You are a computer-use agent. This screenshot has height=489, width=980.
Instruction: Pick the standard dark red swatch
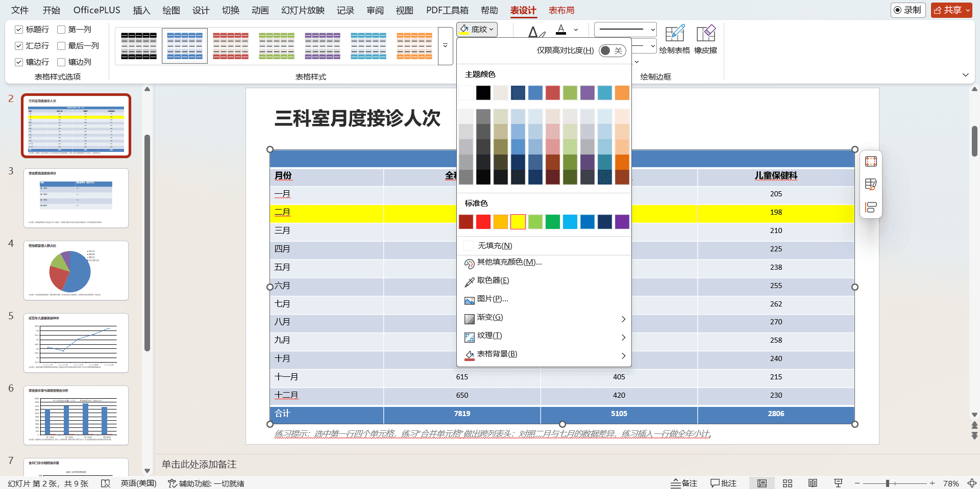(466, 222)
